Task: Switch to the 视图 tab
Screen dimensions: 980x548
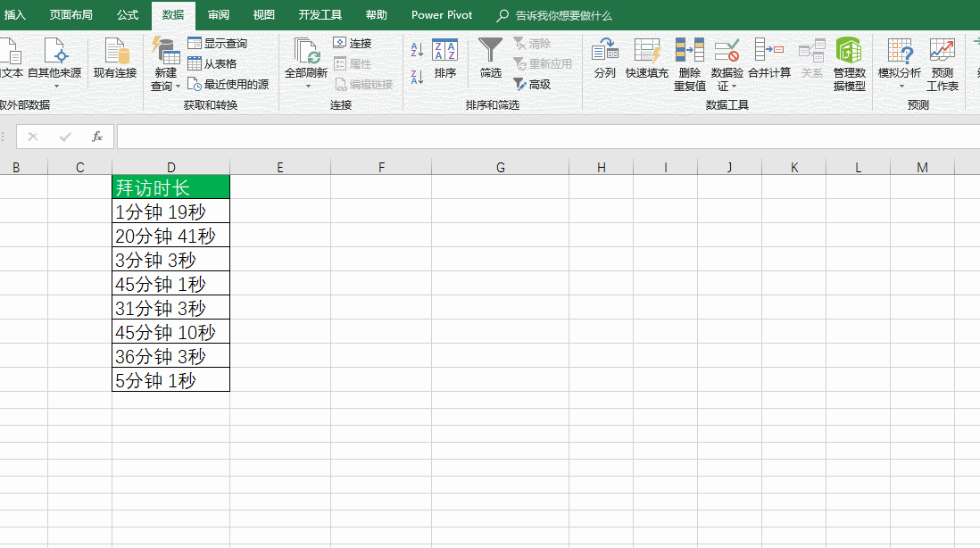Action: click(264, 15)
